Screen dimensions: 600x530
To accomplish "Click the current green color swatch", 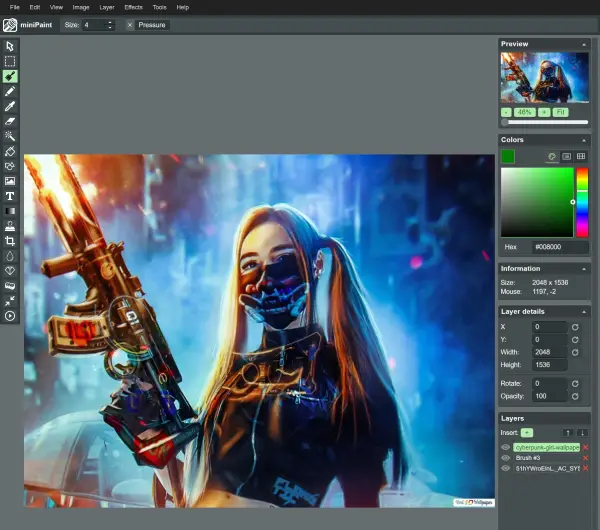I will [x=508, y=156].
